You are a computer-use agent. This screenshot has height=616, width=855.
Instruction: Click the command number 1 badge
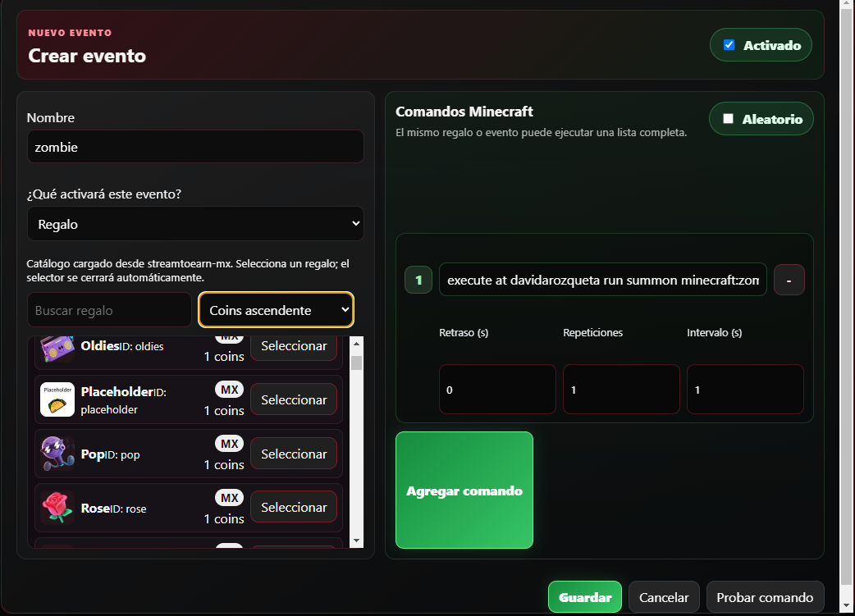418,280
